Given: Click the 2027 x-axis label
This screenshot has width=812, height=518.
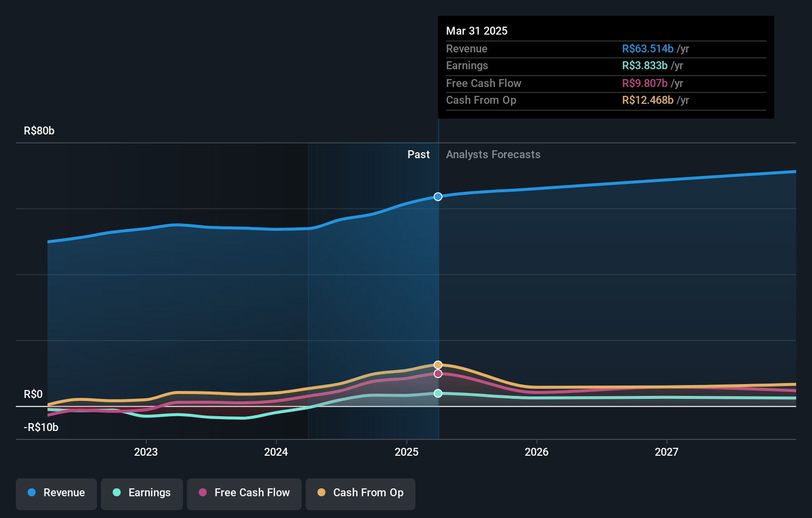Looking at the screenshot, I should [x=667, y=452].
